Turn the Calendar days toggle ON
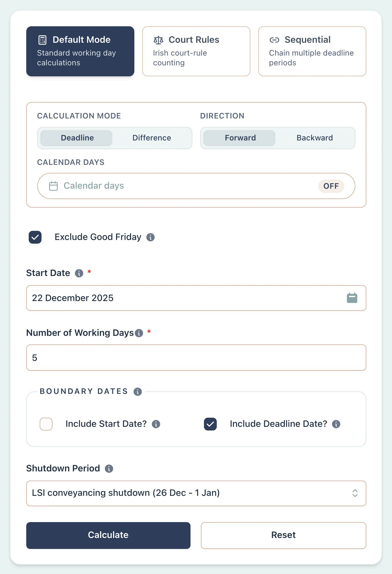This screenshot has height=574, width=392. (x=331, y=186)
